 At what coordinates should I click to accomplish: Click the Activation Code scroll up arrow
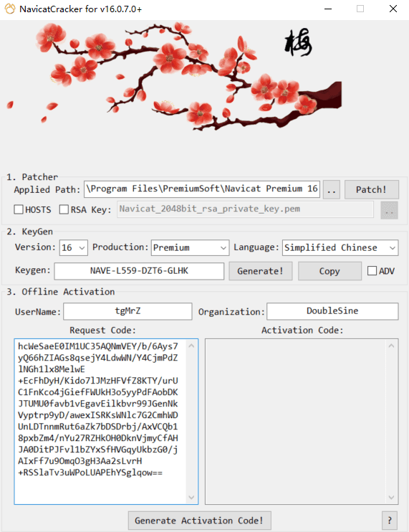(x=391, y=346)
